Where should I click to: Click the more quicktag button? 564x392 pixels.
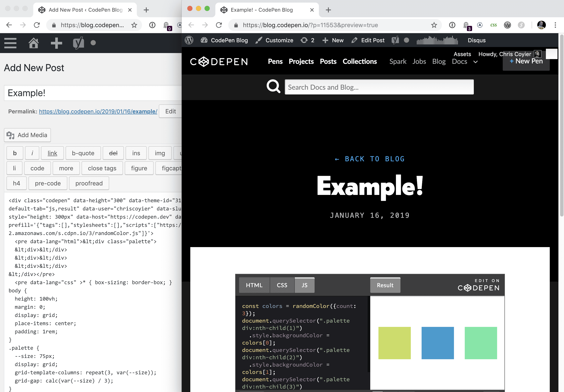(66, 168)
